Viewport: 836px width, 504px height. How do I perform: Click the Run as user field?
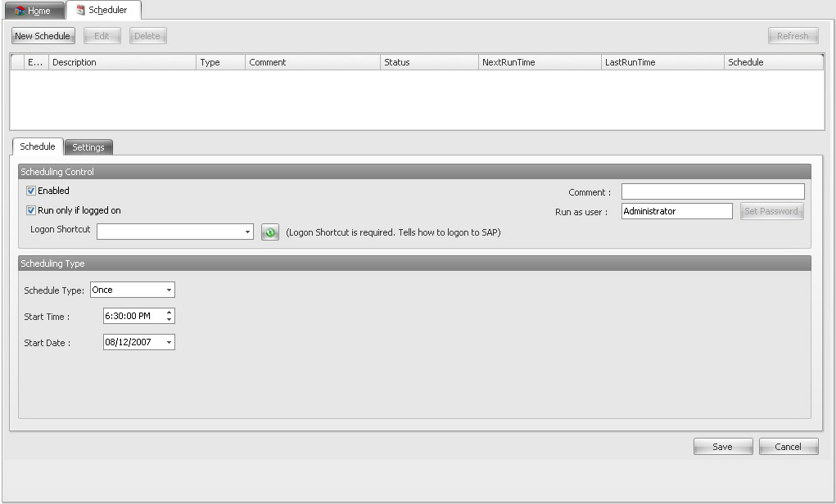click(676, 211)
